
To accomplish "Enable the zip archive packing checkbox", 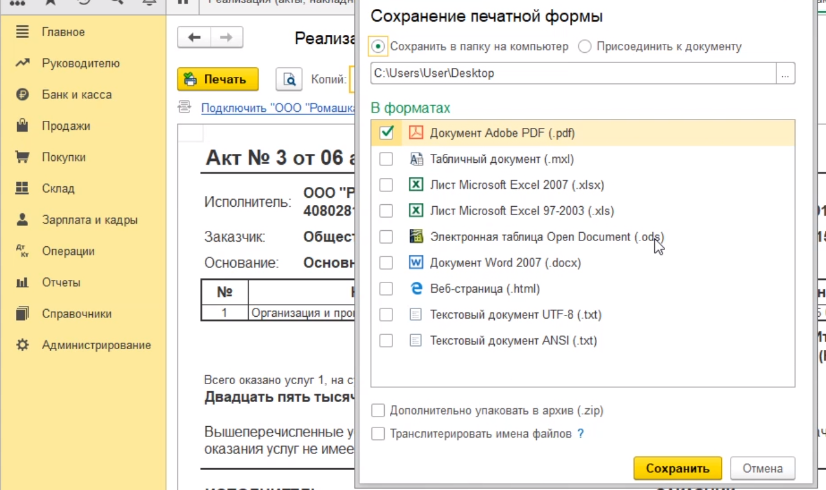I will 377,411.
